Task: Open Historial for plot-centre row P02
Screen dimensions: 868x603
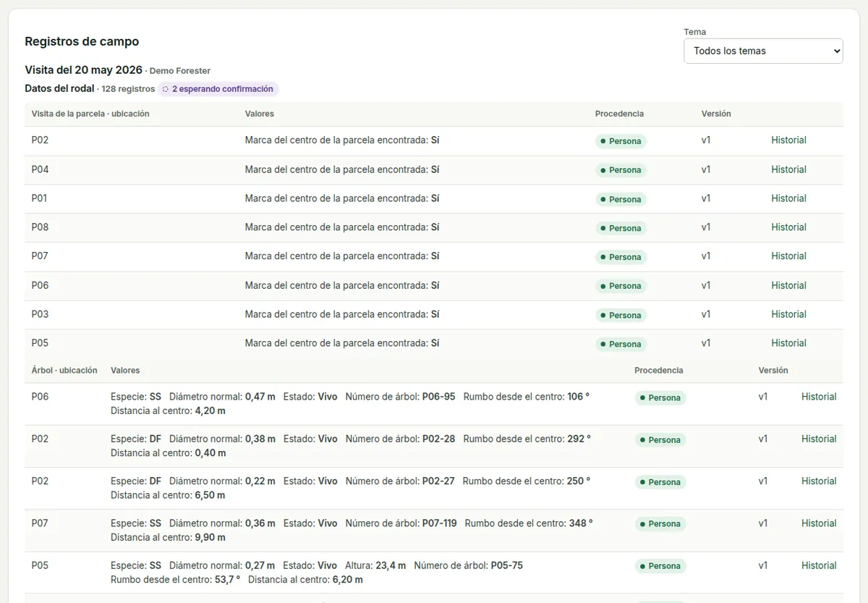Action: [788, 140]
